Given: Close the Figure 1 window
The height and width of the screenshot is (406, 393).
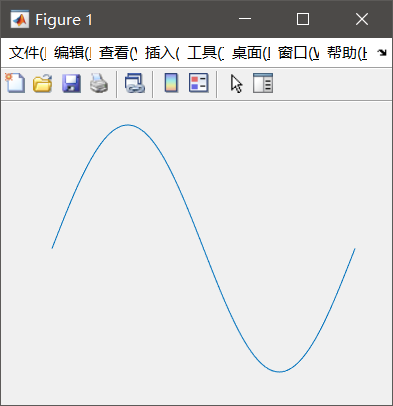Looking at the screenshot, I should 362,19.
